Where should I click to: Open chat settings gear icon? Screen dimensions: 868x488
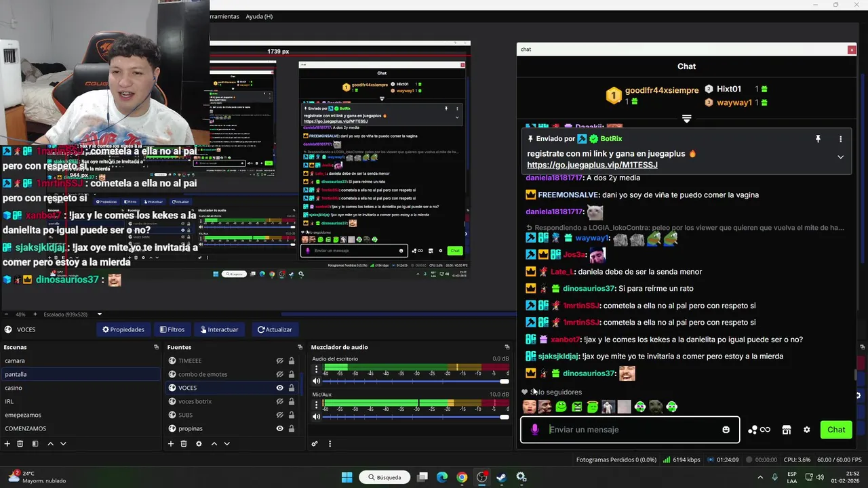(806, 430)
